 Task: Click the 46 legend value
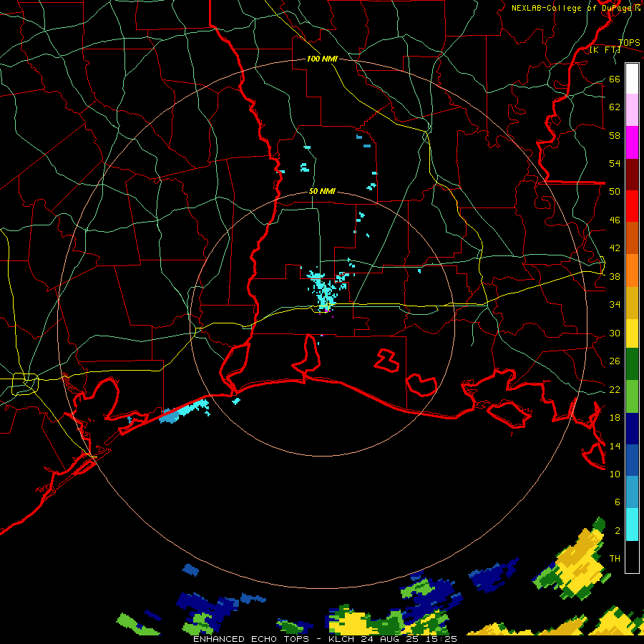click(615, 220)
